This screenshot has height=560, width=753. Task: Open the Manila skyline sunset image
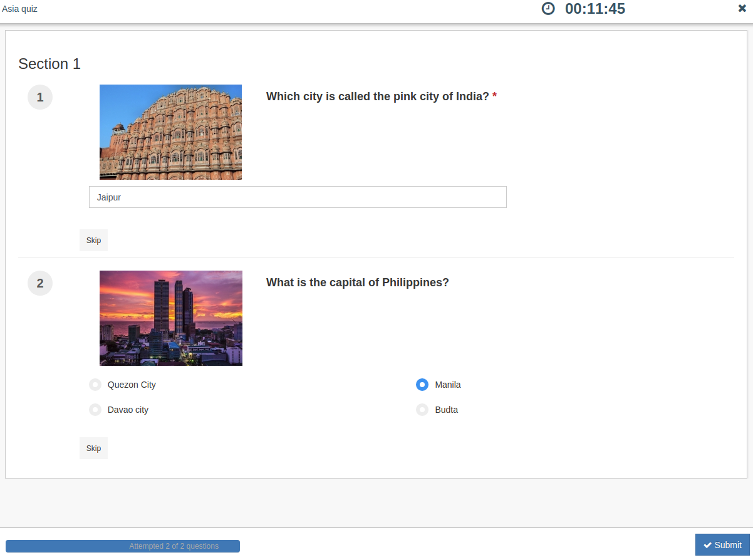[170, 318]
